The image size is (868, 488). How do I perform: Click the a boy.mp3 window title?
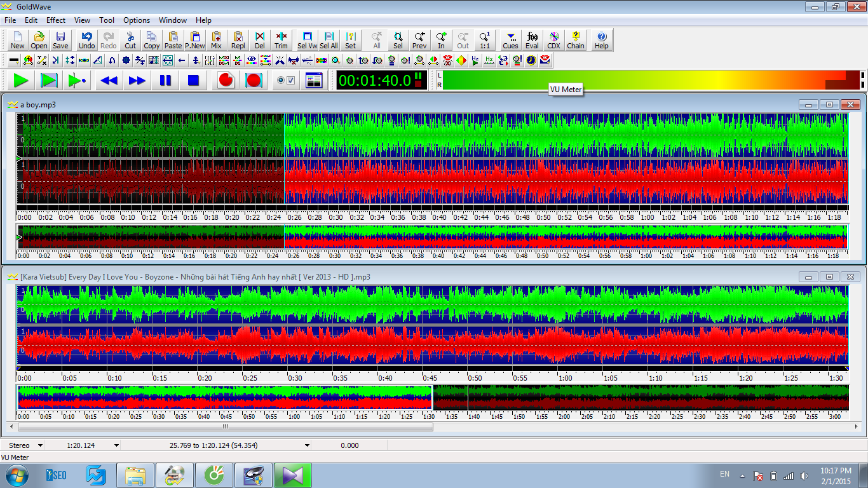(38, 104)
